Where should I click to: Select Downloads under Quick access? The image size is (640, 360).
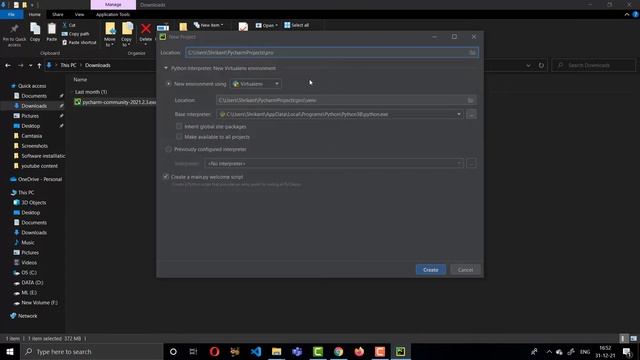[x=34, y=106]
